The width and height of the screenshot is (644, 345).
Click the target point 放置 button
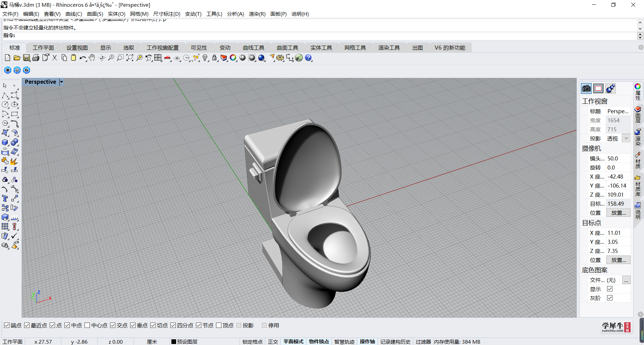[x=618, y=260]
